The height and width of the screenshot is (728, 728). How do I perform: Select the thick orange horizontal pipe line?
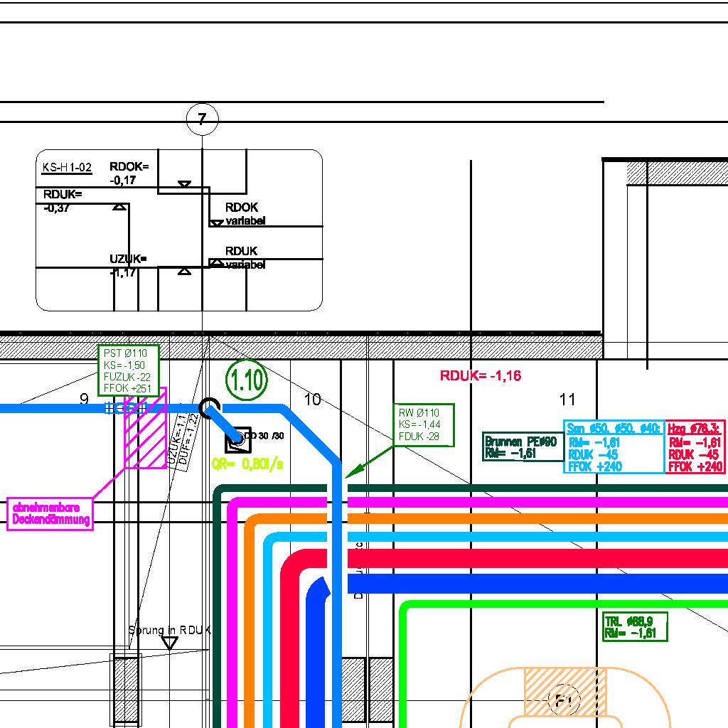(533, 519)
